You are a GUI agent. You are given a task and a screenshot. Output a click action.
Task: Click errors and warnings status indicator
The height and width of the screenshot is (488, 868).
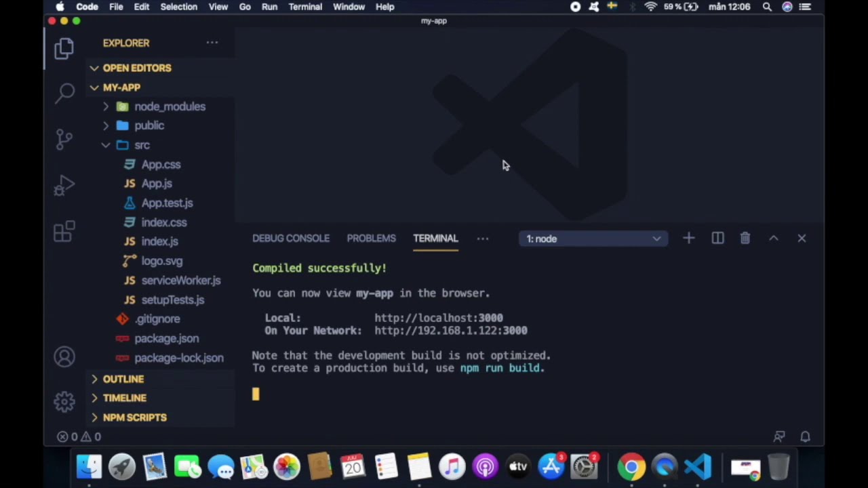click(79, 437)
